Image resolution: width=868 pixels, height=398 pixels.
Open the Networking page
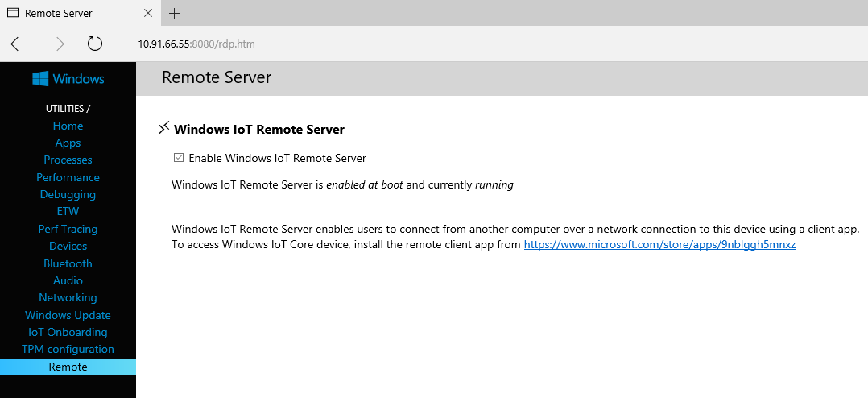(x=68, y=297)
